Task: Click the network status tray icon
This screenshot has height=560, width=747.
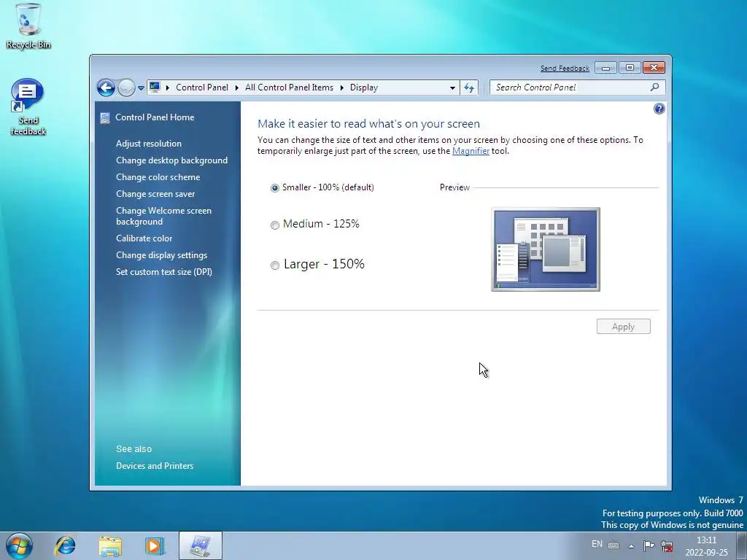Action: [x=667, y=545]
